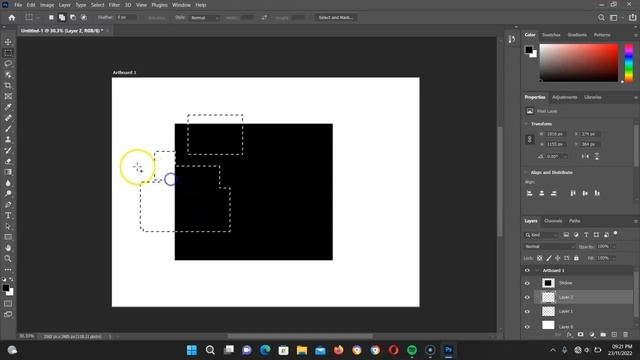Toggle lock image pixels brush icon
This screenshot has height=360, width=640.
549,258
